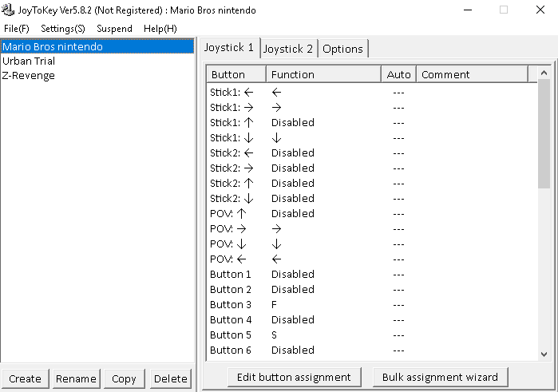Select the POV up arrow row
The height and width of the screenshot is (392, 558).
tap(372, 214)
